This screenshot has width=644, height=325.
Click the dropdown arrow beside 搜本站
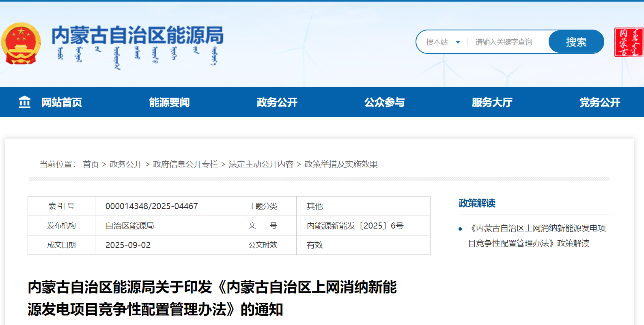(x=458, y=42)
